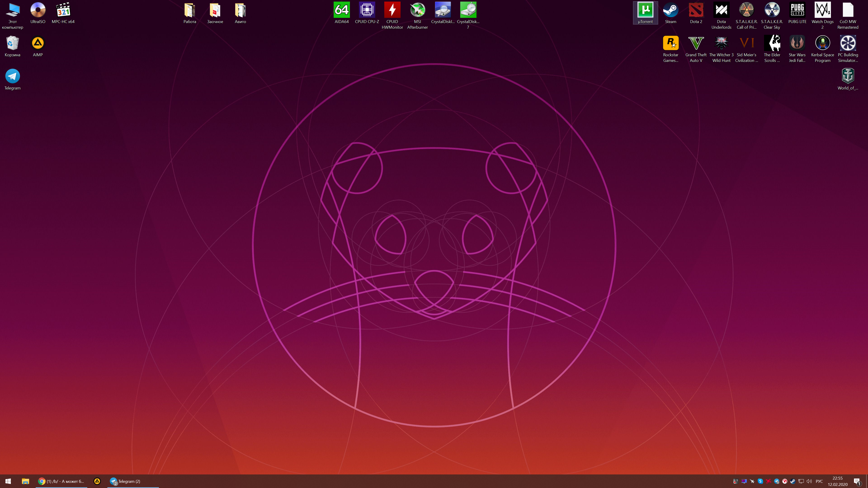The width and height of the screenshot is (868, 488).
Task: Launch AIMP from the desktop
Action: click(x=38, y=46)
